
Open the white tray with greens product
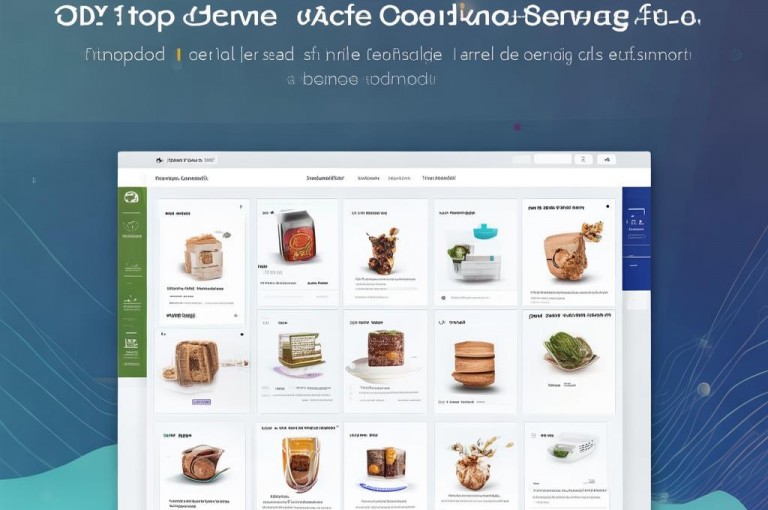(574, 446)
